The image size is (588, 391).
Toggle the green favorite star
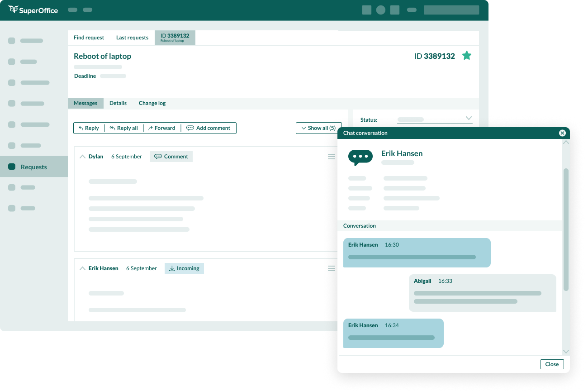(x=467, y=56)
